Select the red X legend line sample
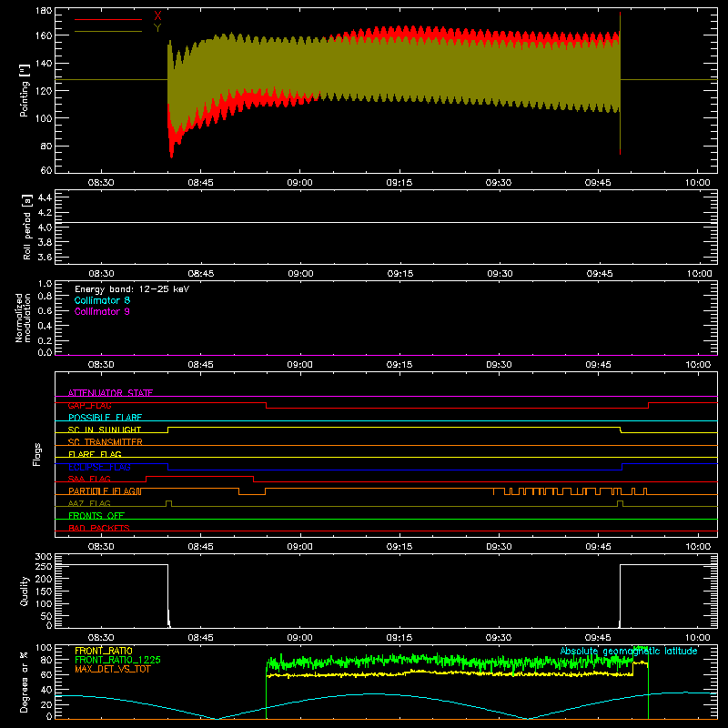728x728 pixels. [x=108, y=19]
